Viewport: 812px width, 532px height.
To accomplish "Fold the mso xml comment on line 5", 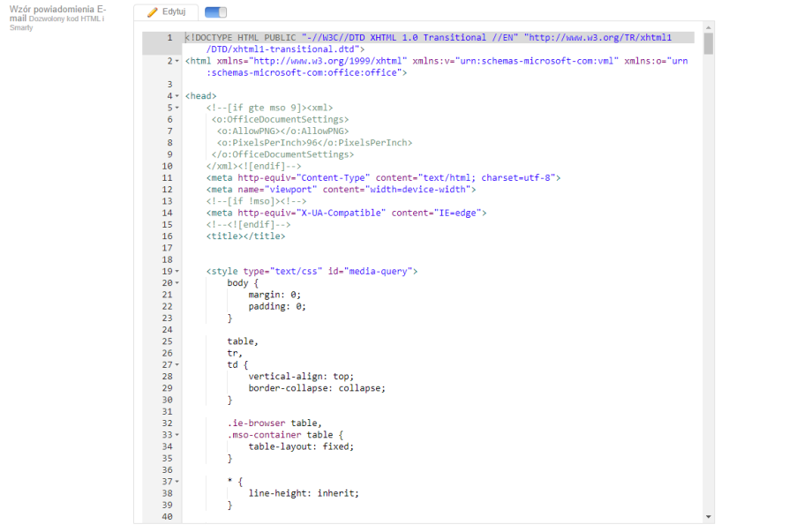I will coord(177,108).
